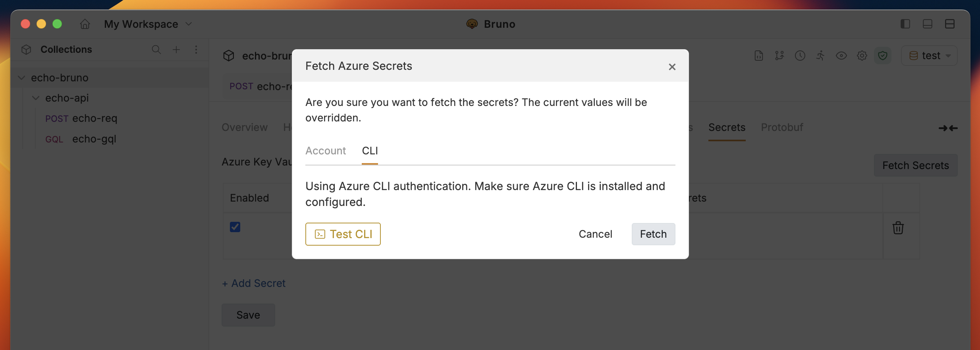Delete the secret using the trash icon
The width and height of the screenshot is (980, 350).
(x=898, y=227)
